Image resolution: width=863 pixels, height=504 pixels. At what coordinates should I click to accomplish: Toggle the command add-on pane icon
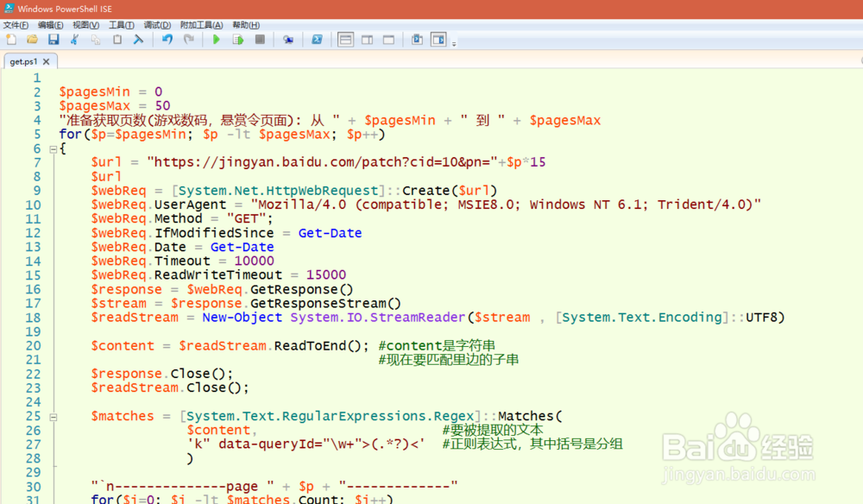[438, 40]
